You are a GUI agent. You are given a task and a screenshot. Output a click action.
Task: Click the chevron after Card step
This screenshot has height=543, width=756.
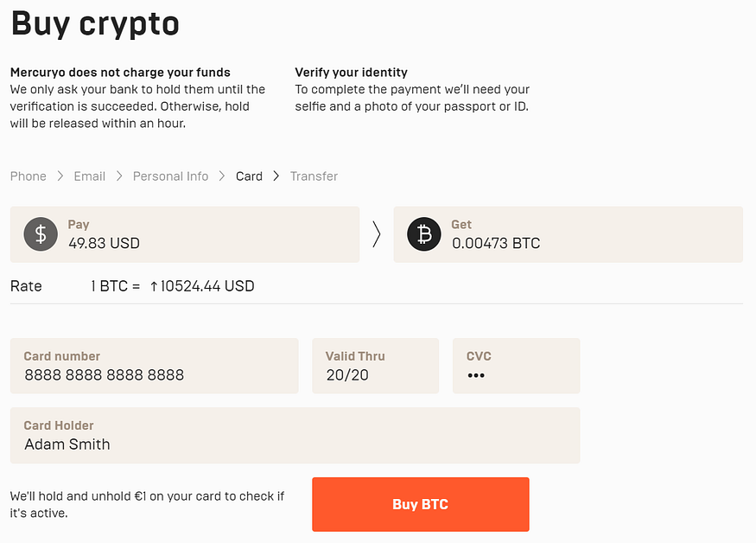pyautogui.click(x=276, y=176)
